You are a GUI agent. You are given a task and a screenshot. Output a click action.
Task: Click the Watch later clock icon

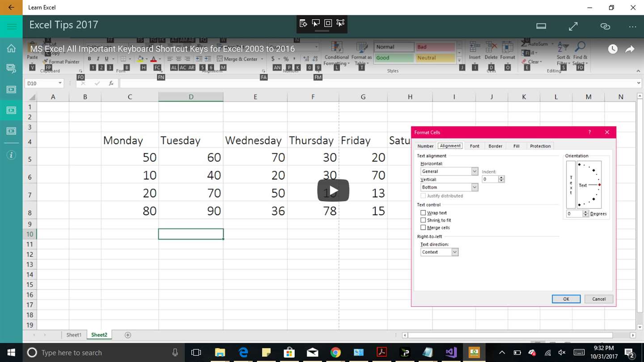tap(613, 49)
